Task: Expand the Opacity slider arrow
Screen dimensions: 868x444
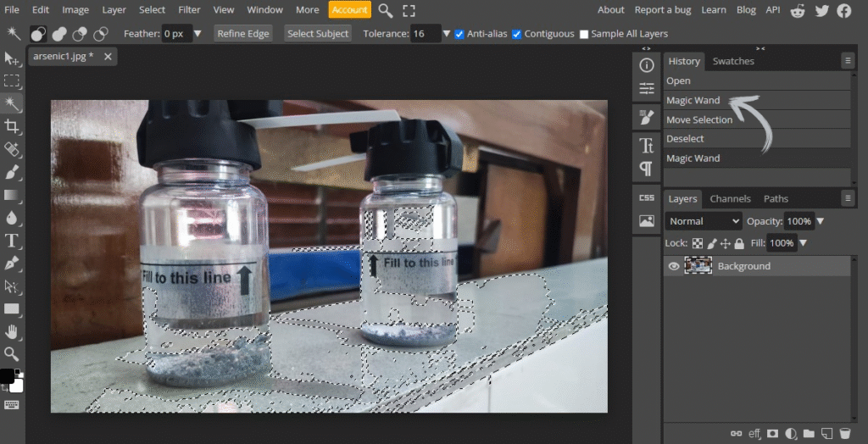Action: click(820, 221)
